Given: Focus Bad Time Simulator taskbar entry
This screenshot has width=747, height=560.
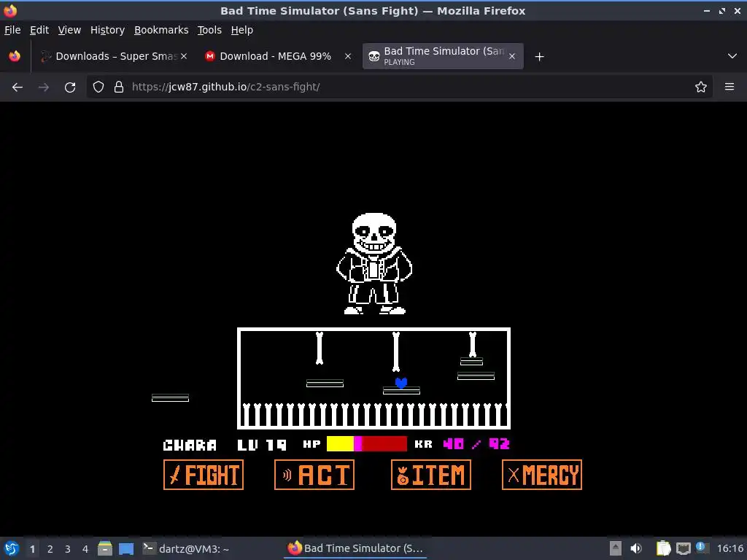Looking at the screenshot, I should 355,548.
